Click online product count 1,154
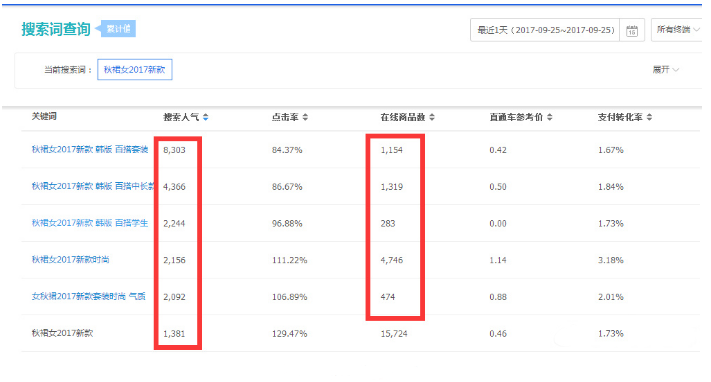Viewport: 711px width, 382px height. (392, 150)
